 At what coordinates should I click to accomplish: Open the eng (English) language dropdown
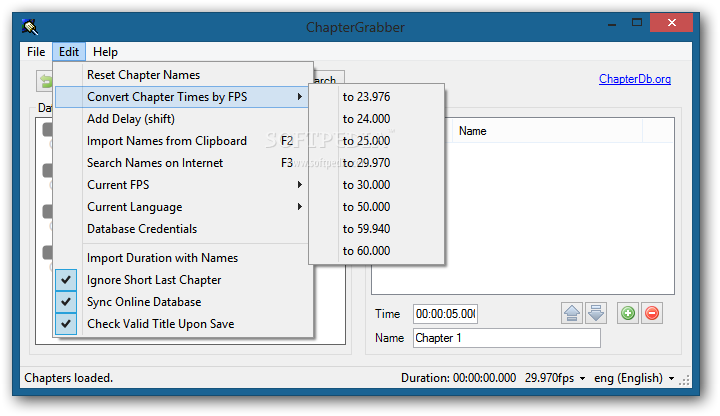[x=634, y=378]
